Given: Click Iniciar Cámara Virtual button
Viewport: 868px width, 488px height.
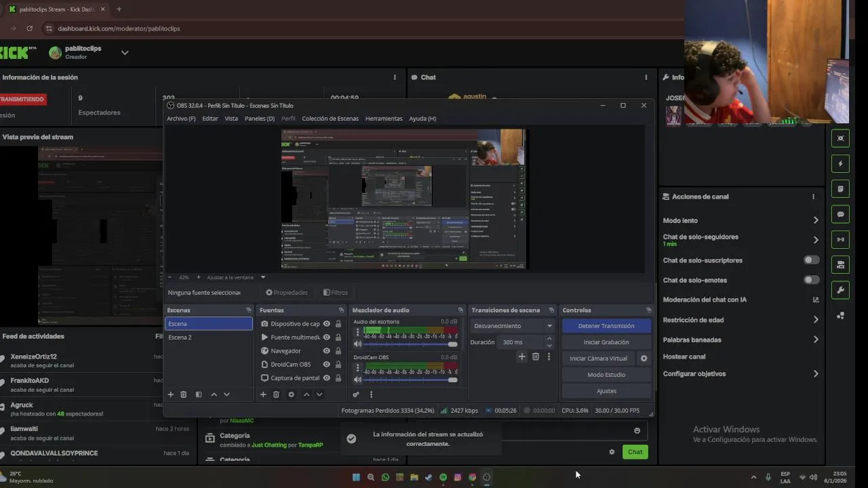Looking at the screenshot, I should point(599,359).
